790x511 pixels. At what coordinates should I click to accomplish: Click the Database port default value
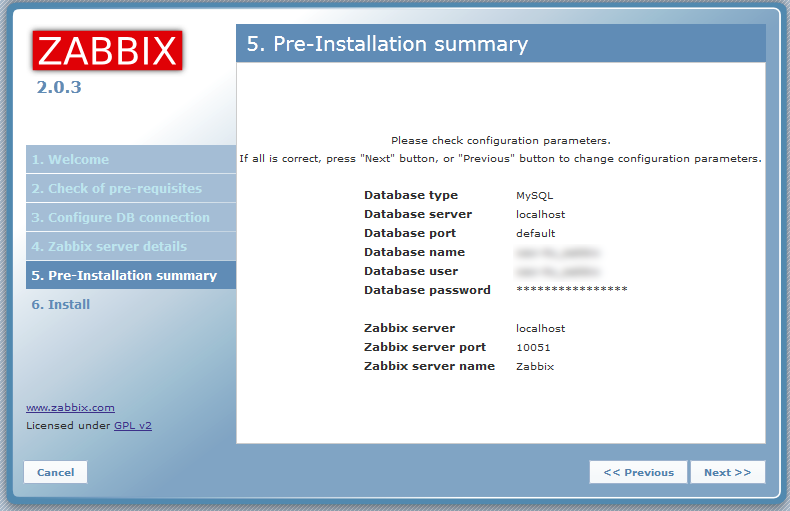535,234
